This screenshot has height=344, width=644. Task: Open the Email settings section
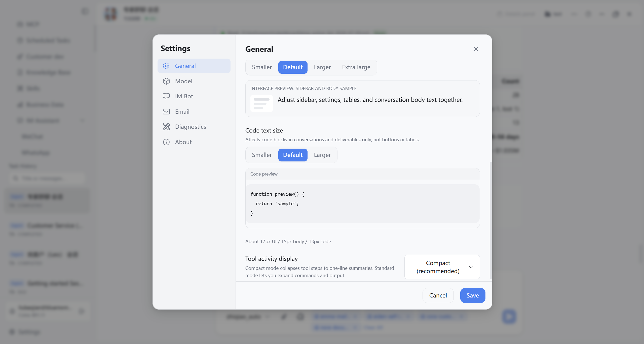(x=194, y=112)
